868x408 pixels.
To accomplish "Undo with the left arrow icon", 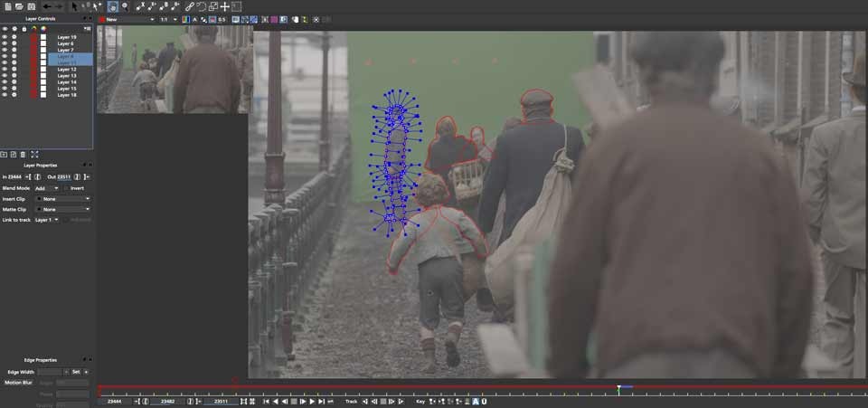I will coord(47,6).
